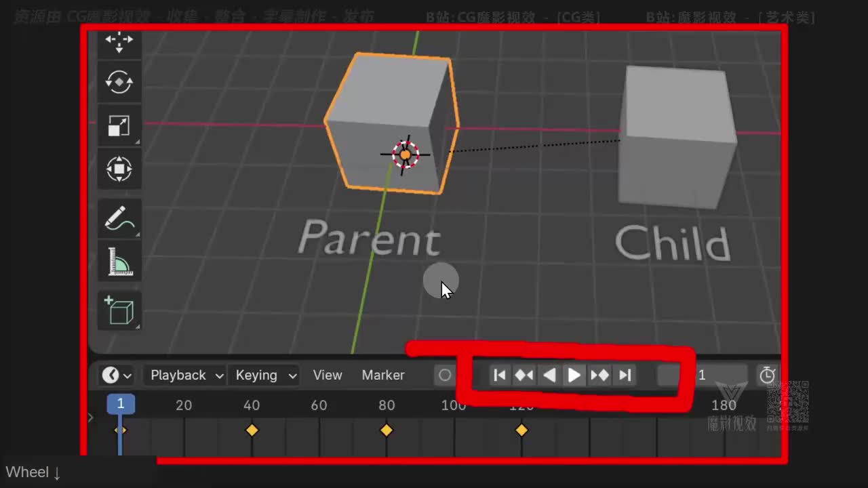Open the timeline editor type selector
The width and height of the screenshot is (868, 488).
117,375
